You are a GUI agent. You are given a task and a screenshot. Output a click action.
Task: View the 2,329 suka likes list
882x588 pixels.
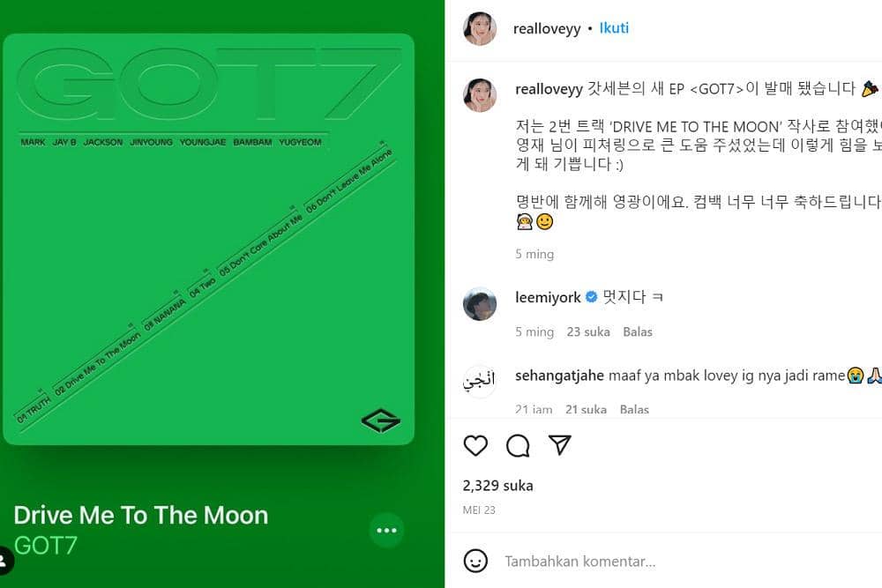[497, 486]
